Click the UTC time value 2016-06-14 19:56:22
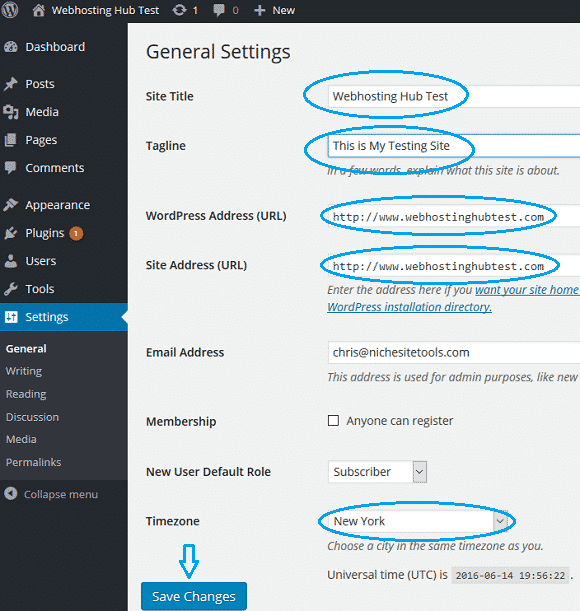This screenshot has width=580, height=611. point(510,576)
